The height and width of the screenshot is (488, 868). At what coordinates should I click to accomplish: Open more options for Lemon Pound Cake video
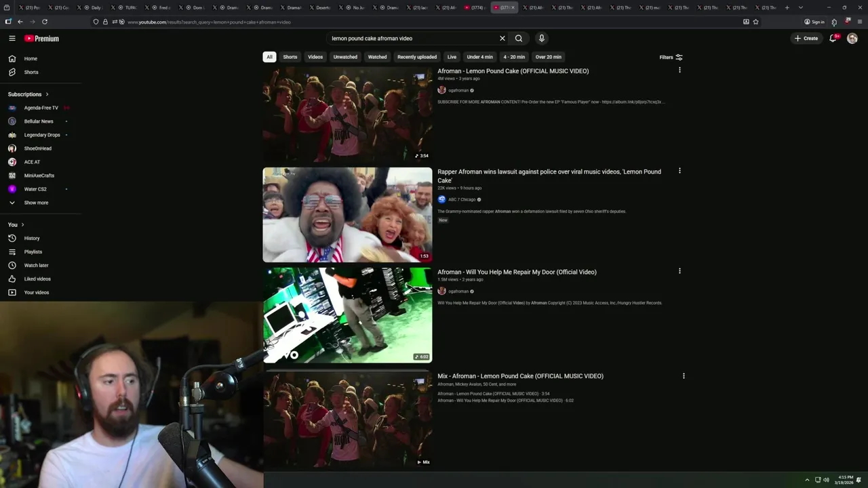click(x=679, y=70)
